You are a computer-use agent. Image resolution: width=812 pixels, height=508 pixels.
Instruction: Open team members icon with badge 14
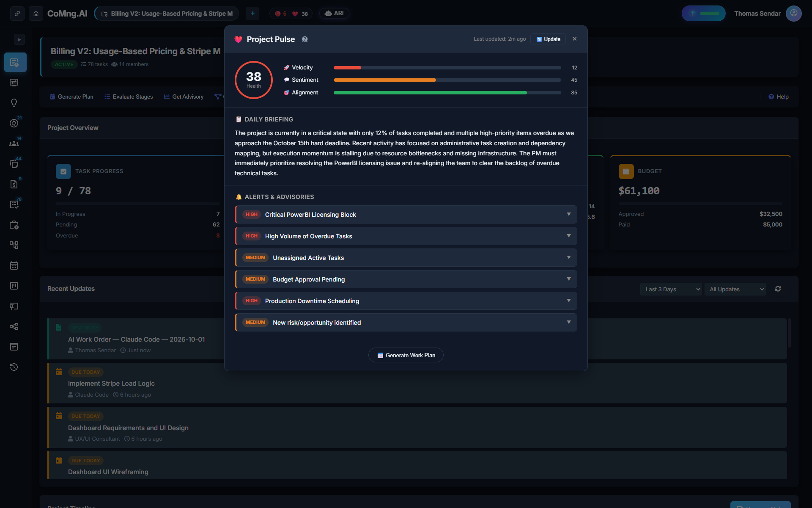[14, 144]
